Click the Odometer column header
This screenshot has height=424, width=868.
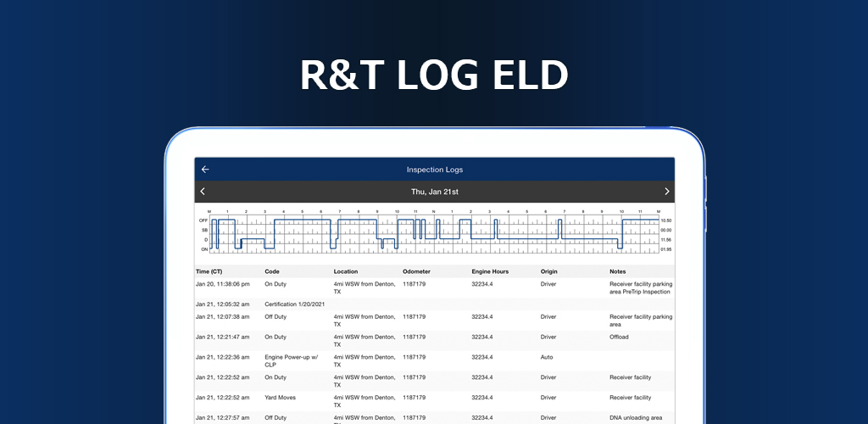coord(416,271)
